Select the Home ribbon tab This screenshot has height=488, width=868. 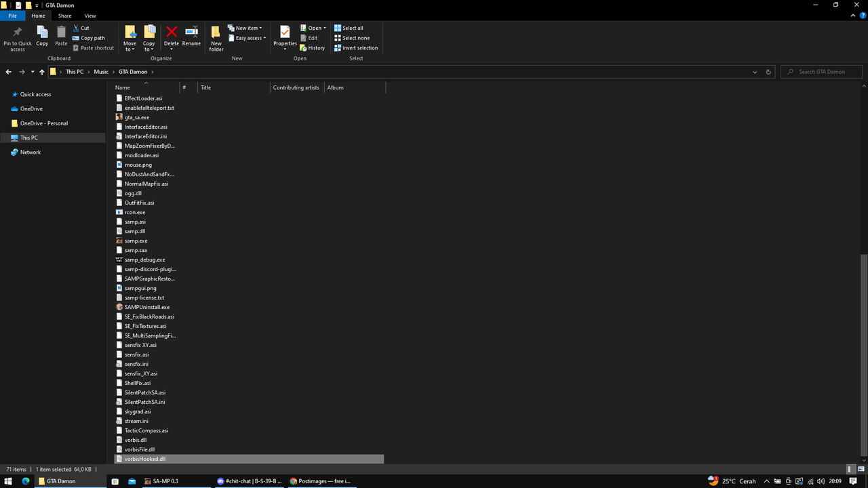pyautogui.click(x=39, y=16)
